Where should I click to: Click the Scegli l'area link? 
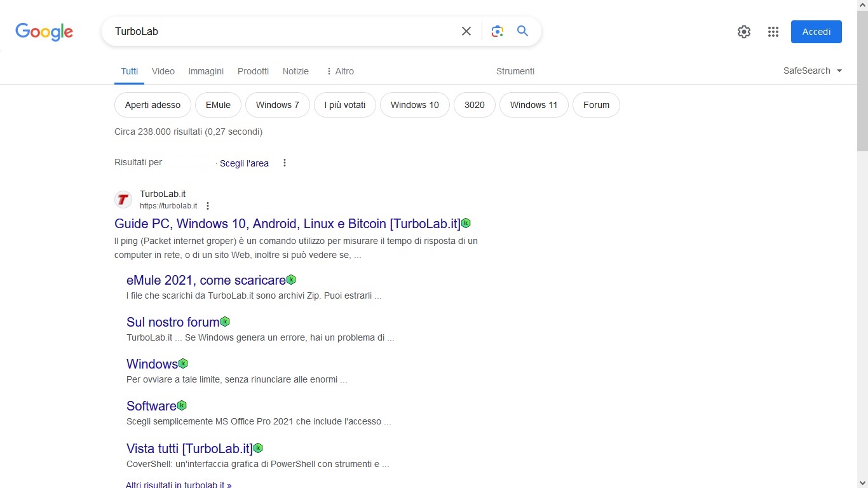pyautogui.click(x=244, y=163)
